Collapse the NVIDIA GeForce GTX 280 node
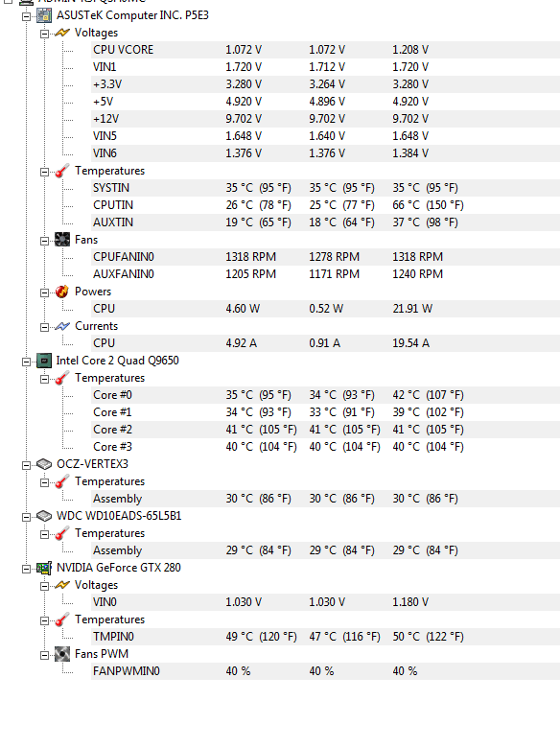The width and height of the screenshot is (560, 748). (x=26, y=569)
